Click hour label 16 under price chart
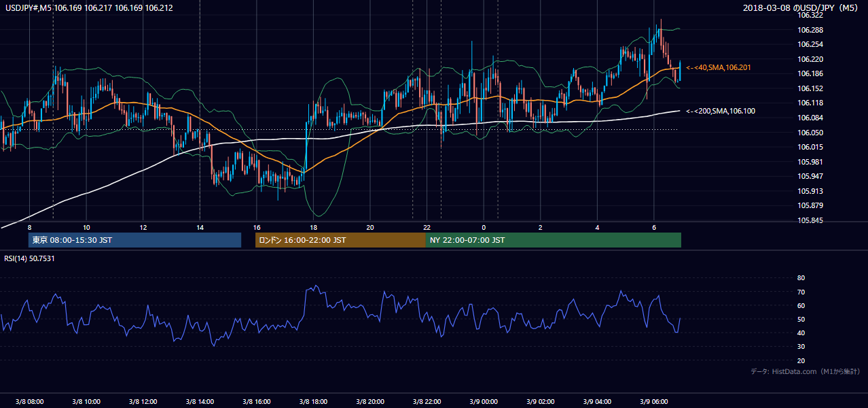The image size is (868, 408). point(257,227)
